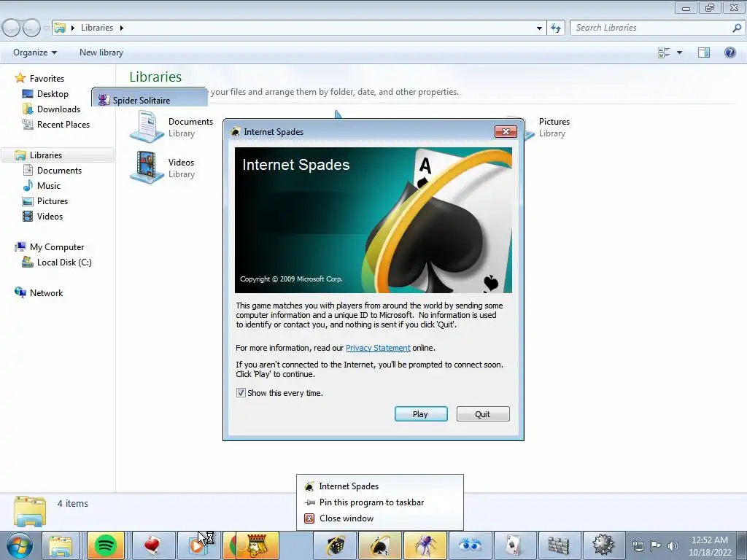Open the Windows Start orb
747x560 pixels.
point(18,545)
